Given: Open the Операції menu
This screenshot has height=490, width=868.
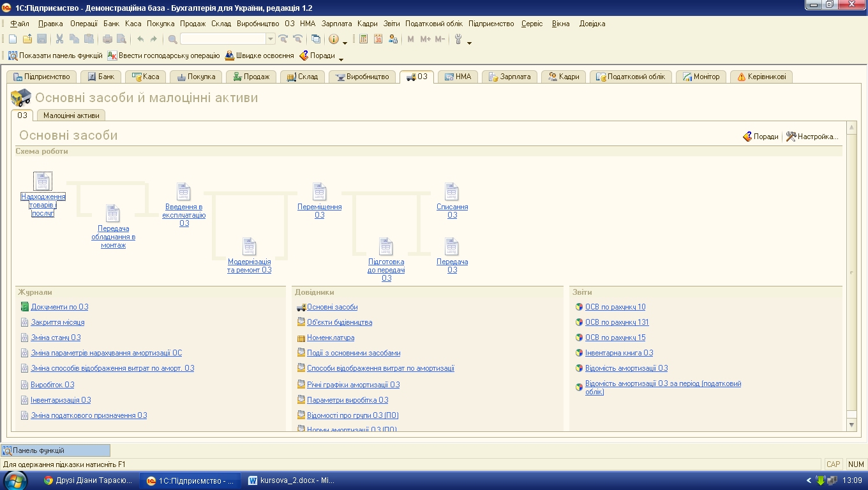Looking at the screenshot, I should [x=84, y=24].
